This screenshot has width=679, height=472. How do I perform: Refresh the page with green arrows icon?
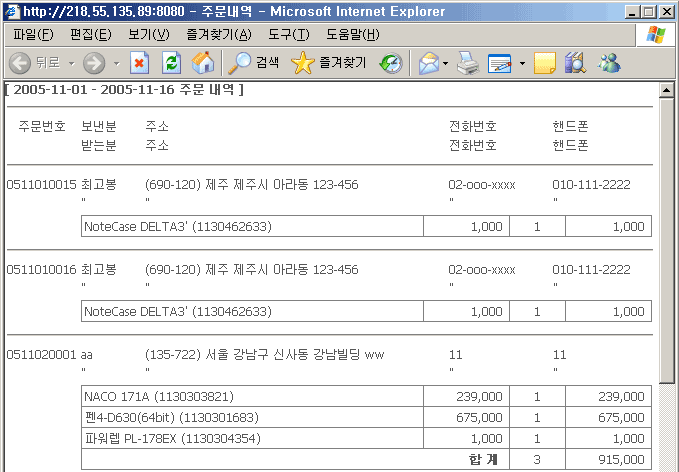pyautogui.click(x=171, y=63)
